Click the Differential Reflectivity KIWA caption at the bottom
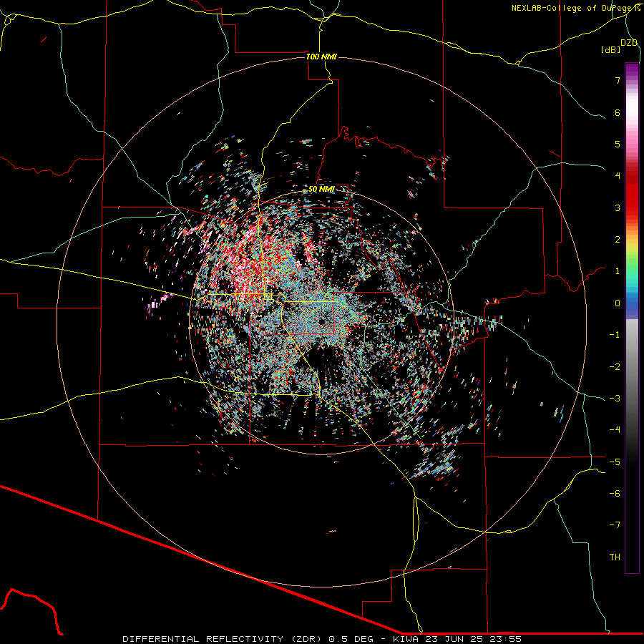644x644 pixels. point(322,639)
